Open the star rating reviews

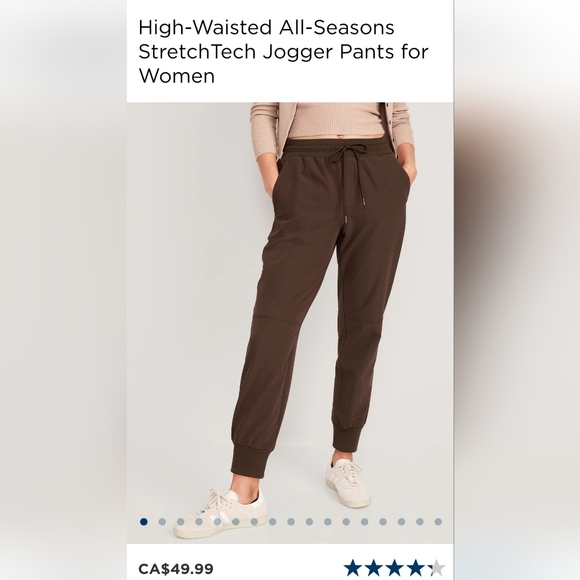pos(394,568)
